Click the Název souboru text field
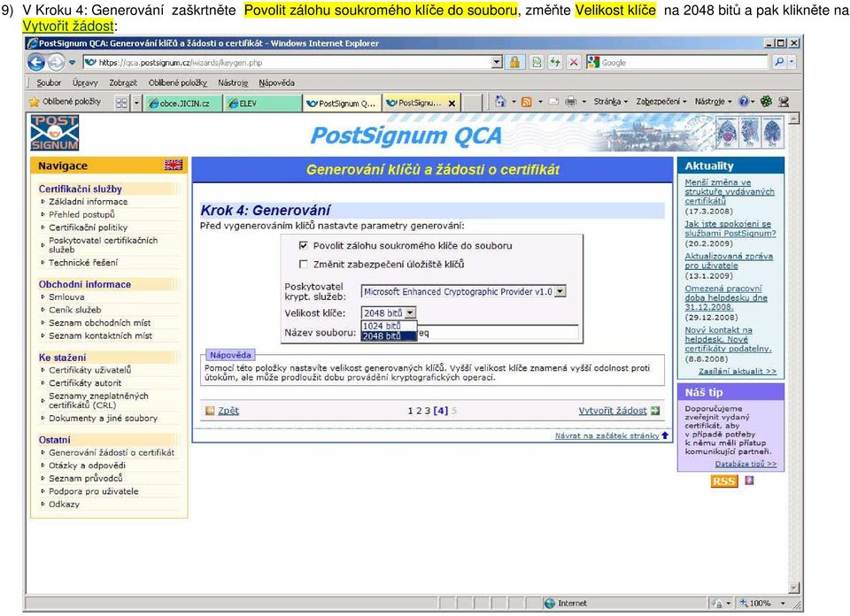 click(x=469, y=333)
